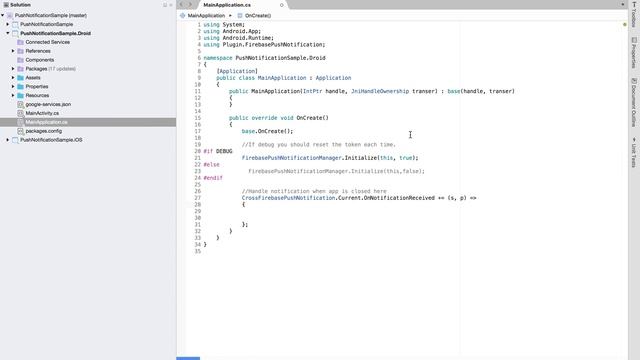Click the Packages folder icon
Viewport: 640px width, 360px height.
click(20, 69)
